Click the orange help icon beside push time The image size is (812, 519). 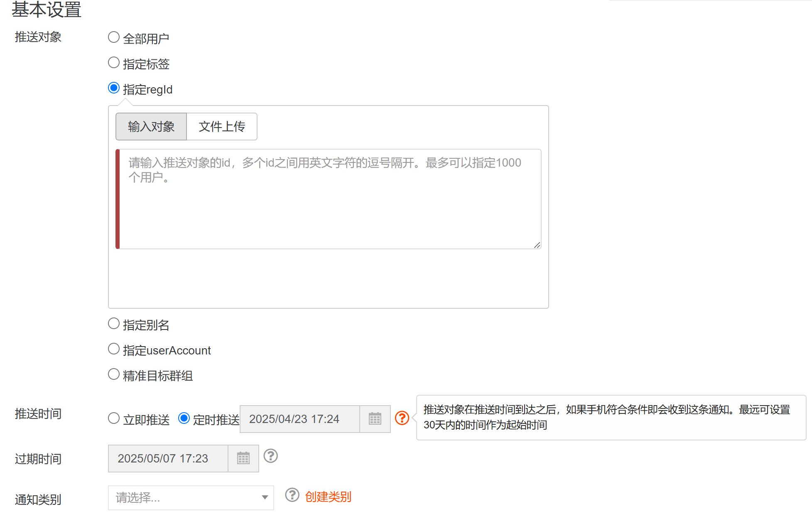pyautogui.click(x=402, y=418)
